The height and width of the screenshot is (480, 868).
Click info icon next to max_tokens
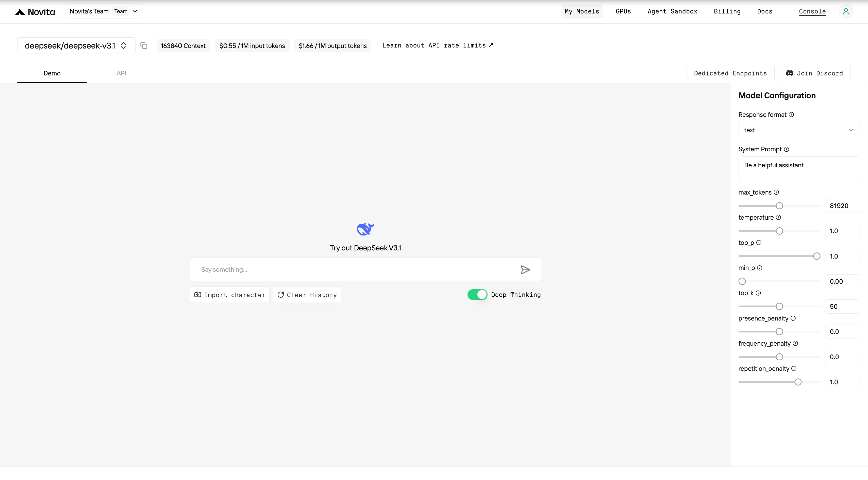(x=776, y=192)
